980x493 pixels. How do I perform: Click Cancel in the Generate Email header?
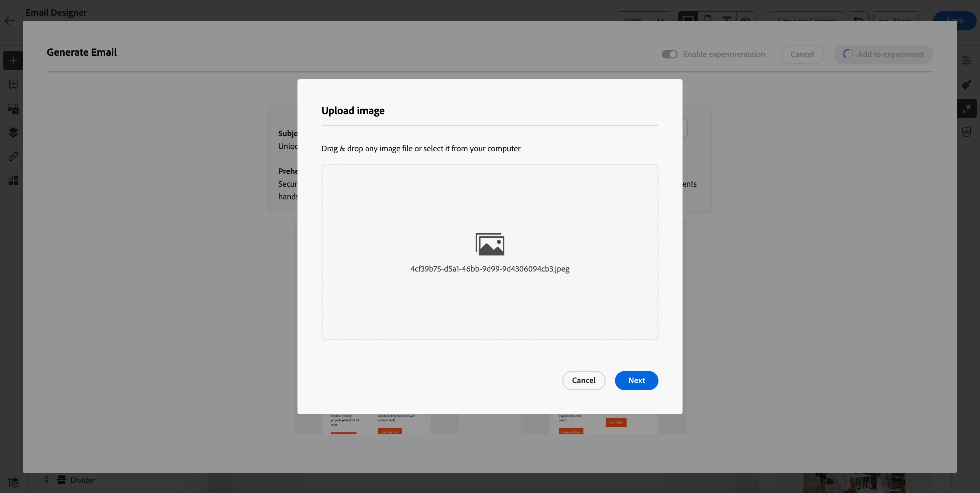coord(802,54)
